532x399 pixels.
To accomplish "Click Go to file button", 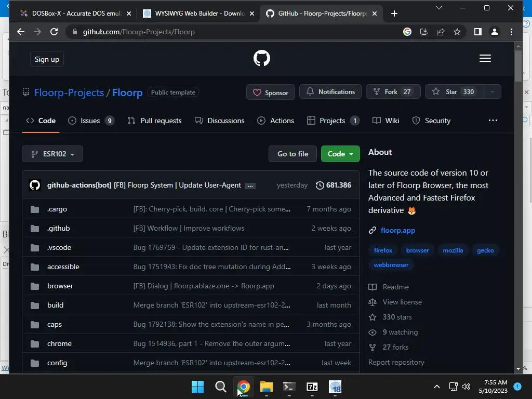I will (x=292, y=154).
